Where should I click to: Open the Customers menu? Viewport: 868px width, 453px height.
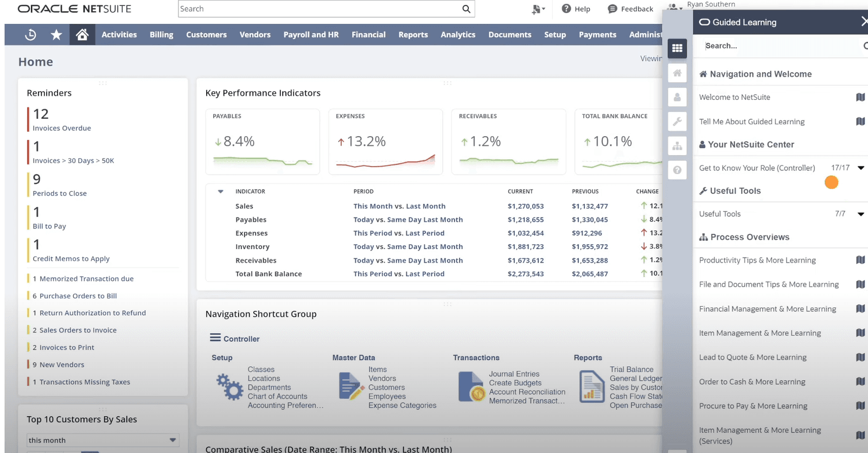pyautogui.click(x=207, y=35)
